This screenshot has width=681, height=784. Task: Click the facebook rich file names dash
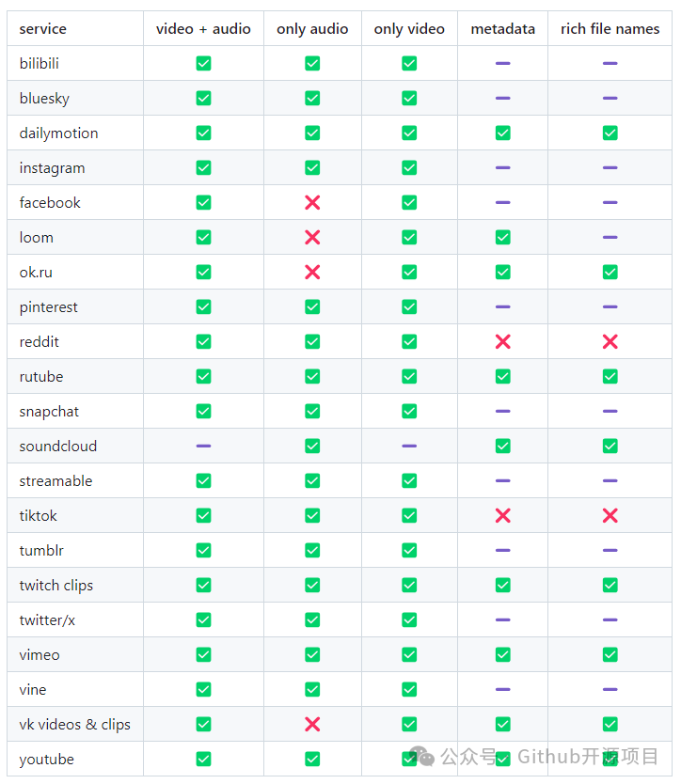pyautogui.click(x=610, y=202)
